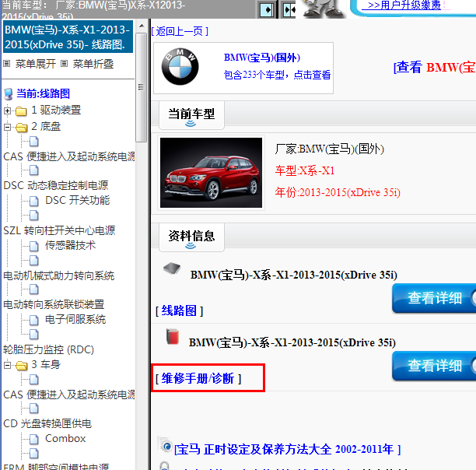Screen dimensions: 476x470
Task: Go back via 返回上一页 link
Action: pyautogui.click(x=180, y=31)
